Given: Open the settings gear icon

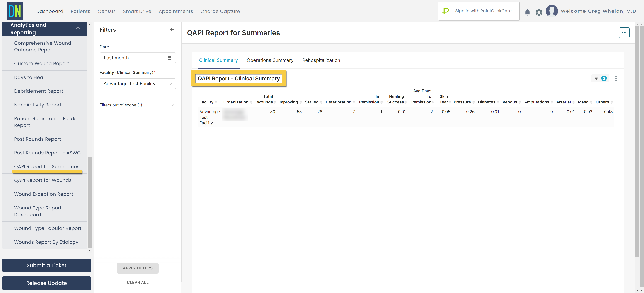Looking at the screenshot, I should point(539,12).
